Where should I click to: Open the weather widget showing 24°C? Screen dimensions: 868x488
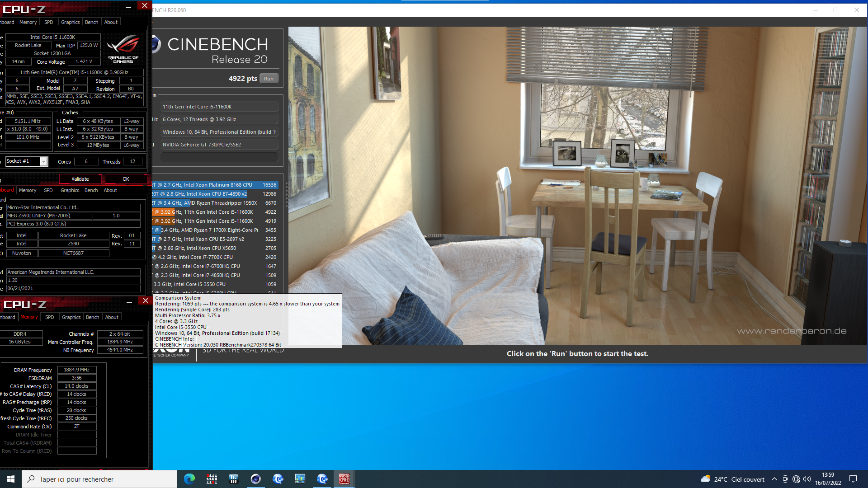pyautogui.click(x=732, y=479)
